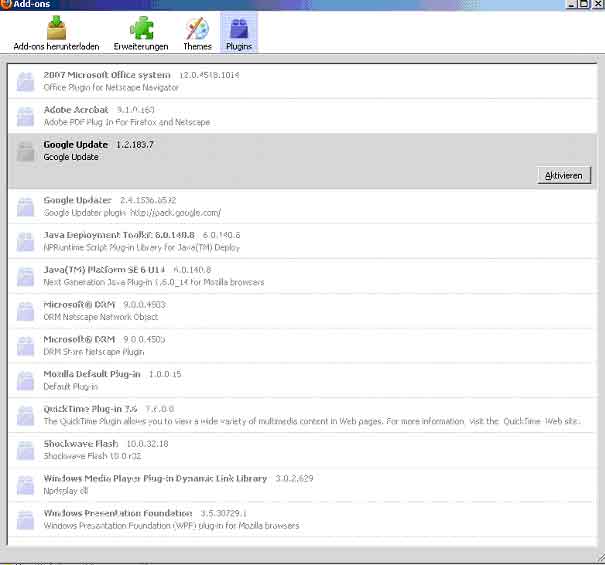Select the QuickTime Plug-in 7.6 name
Screen dimensions: 605x565
pyautogui.click(x=90, y=409)
